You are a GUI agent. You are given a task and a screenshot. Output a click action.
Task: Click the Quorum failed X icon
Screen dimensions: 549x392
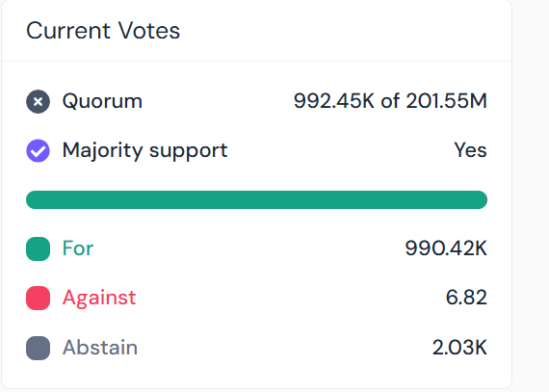coord(38,101)
